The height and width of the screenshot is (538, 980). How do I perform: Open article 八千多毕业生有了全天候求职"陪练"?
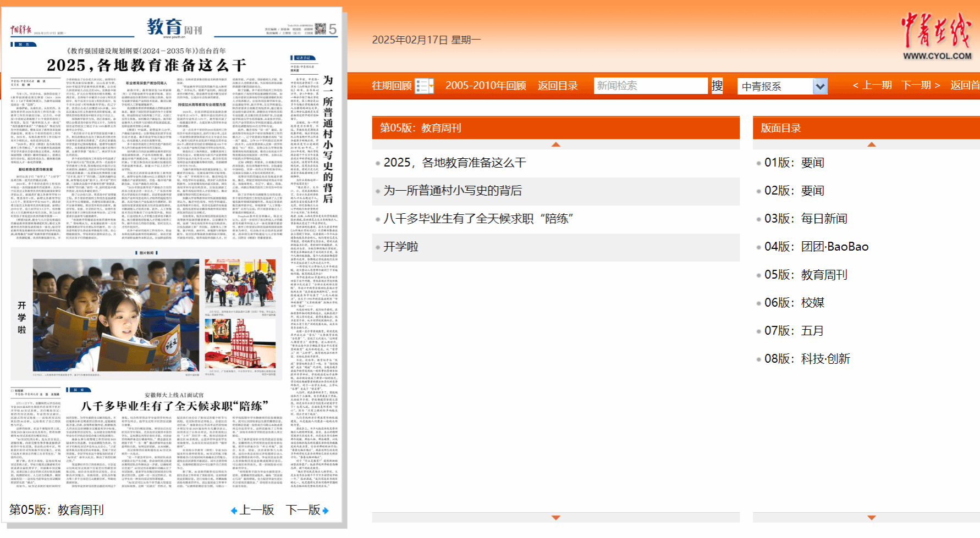tap(478, 219)
